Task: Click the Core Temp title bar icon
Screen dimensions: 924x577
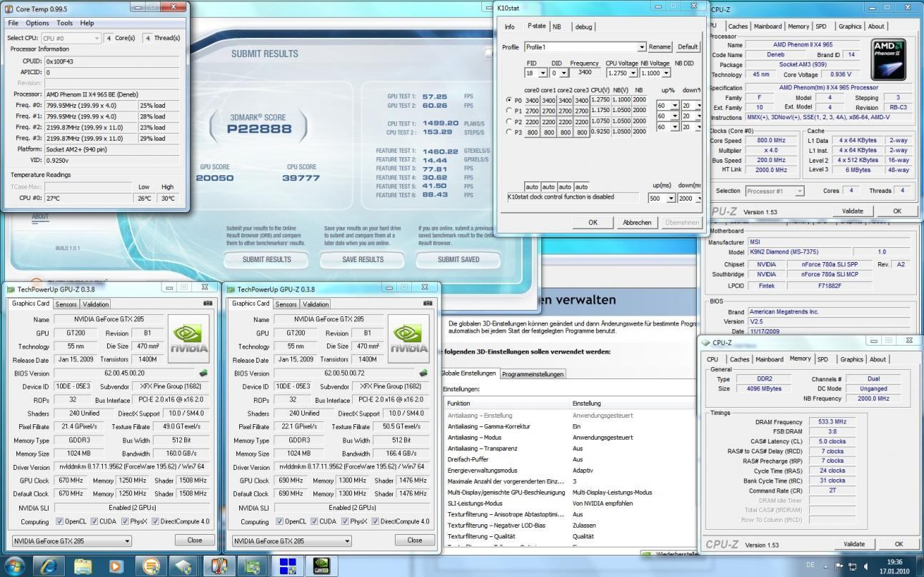Action: tap(9, 8)
